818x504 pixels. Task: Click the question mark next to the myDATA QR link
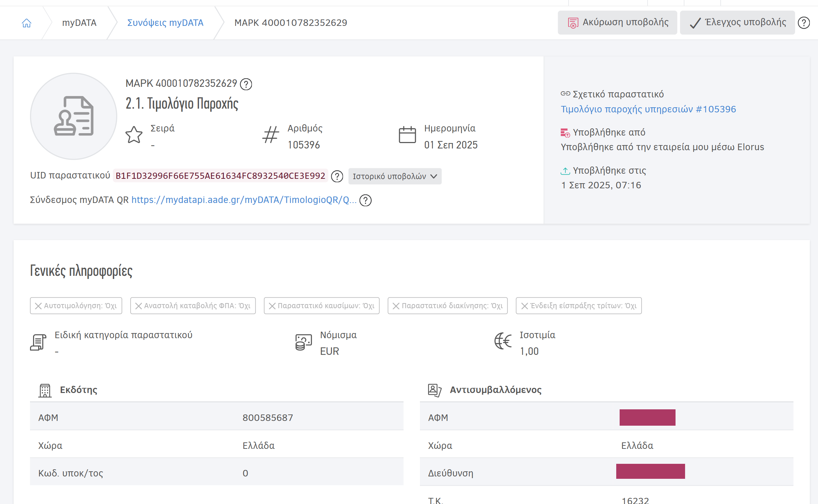tap(366, 201)
